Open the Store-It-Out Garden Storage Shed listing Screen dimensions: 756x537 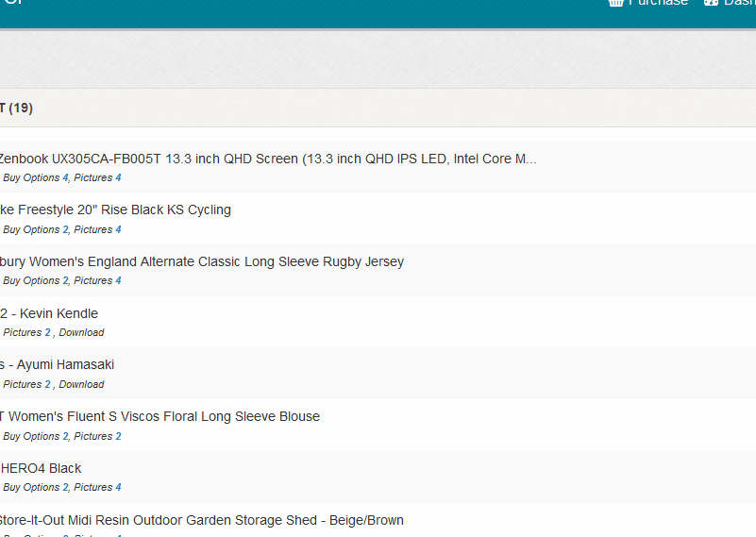201,520
